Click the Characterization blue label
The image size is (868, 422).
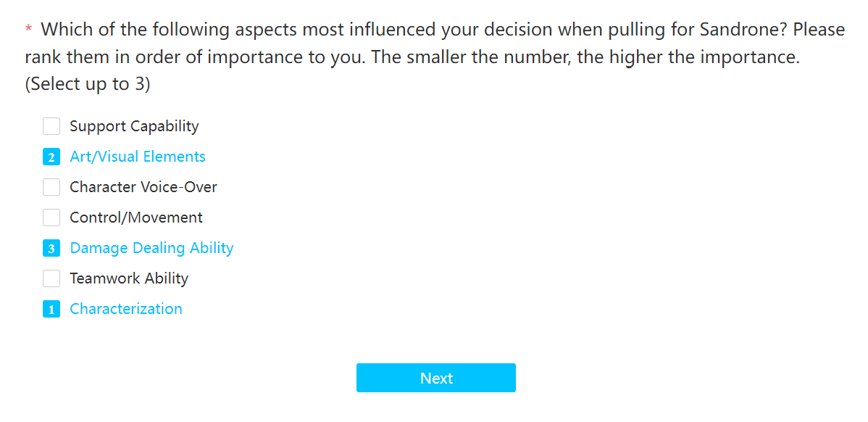126,309
